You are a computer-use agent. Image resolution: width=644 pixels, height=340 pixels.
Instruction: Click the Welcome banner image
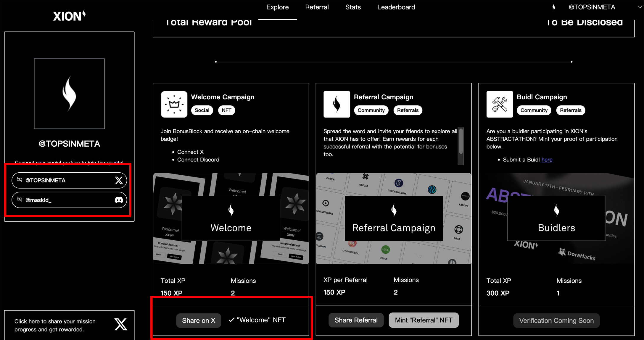pos(231,218)
